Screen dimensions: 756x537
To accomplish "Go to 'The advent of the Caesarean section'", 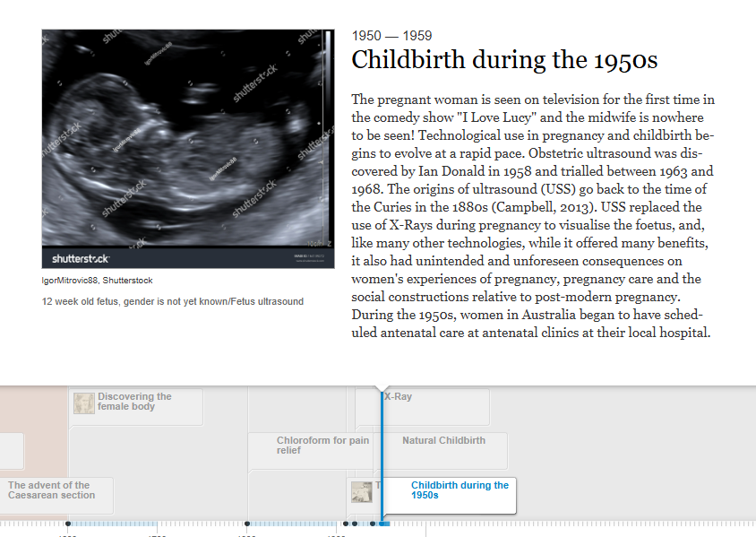I will 49,490.
